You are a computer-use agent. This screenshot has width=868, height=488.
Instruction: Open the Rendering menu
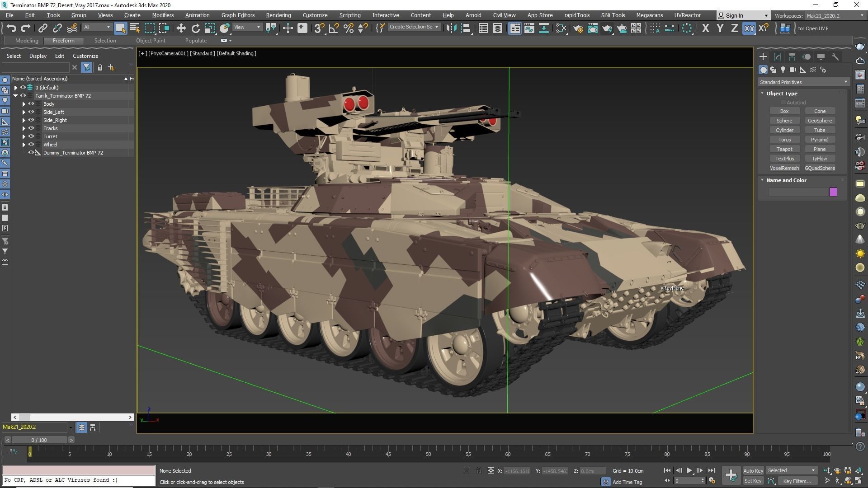point(278,15)
